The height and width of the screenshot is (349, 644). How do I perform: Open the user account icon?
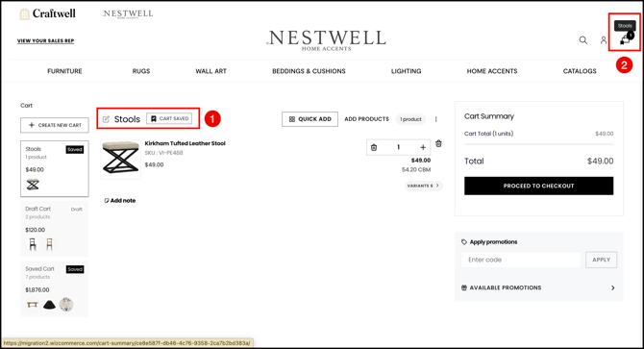[x=604, y=40]
